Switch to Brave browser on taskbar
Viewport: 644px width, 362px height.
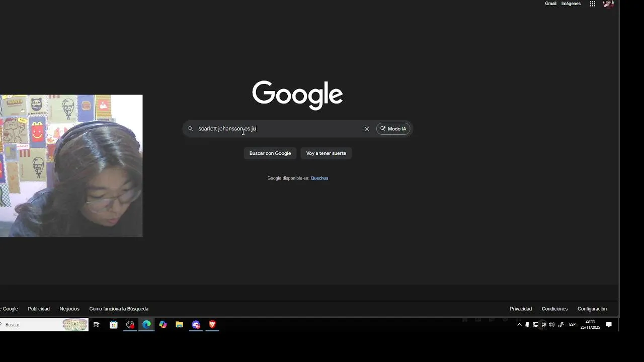(x=212, y=325)
